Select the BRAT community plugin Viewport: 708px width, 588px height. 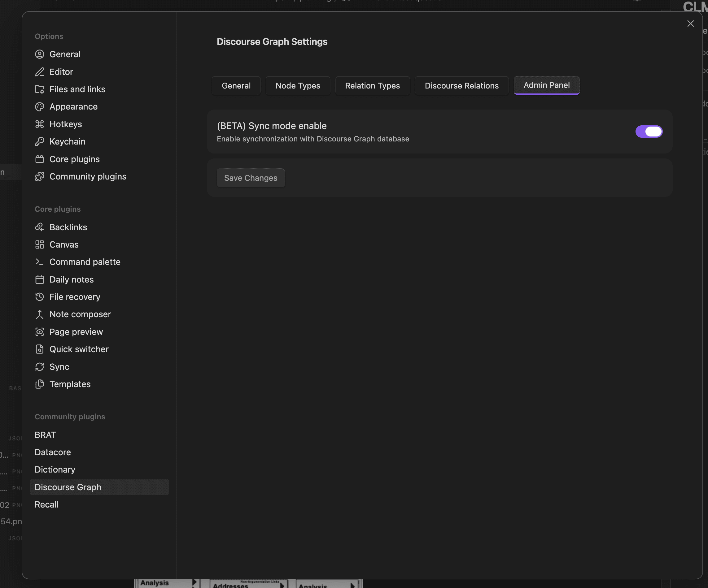pyautogui.click(x=45, y=435)
